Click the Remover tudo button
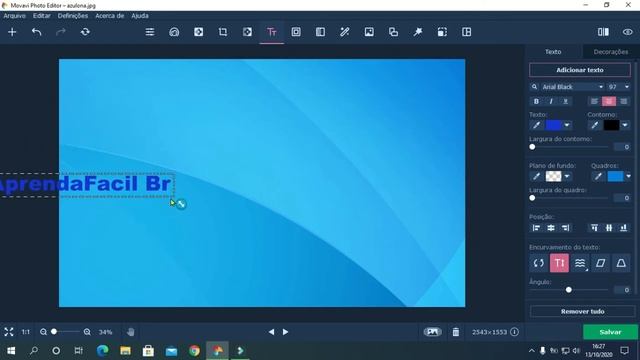 (582, 311)
